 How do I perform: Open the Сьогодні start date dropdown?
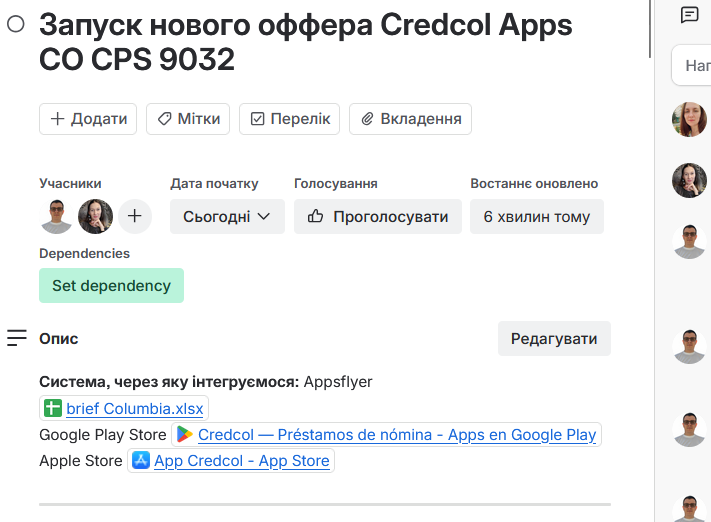[x=227, y=216]
